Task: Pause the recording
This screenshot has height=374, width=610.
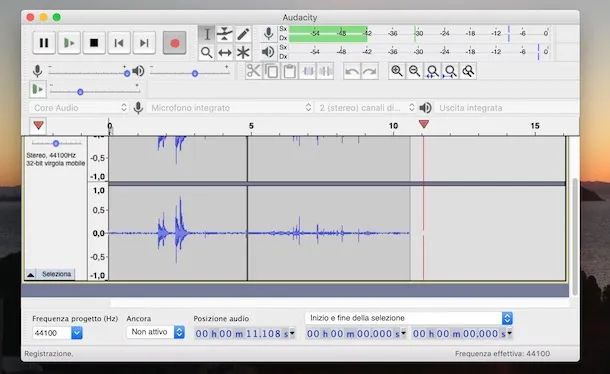Action: (x=44, y=43)
